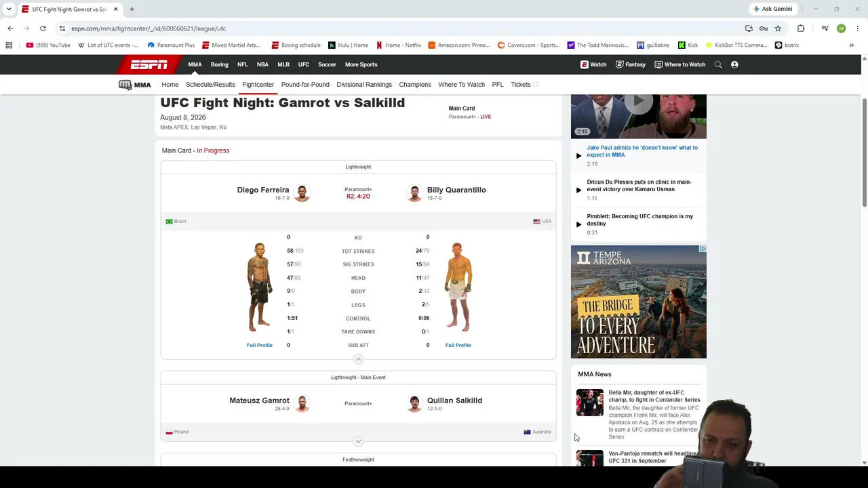The height and width of the screenshot is (488, 868).
Task: Expand the More Sports menu
Action: 361,64
